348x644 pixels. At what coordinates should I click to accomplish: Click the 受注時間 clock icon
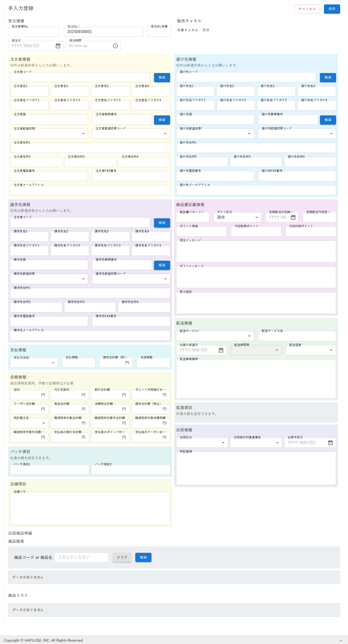[x=115, y=46]
